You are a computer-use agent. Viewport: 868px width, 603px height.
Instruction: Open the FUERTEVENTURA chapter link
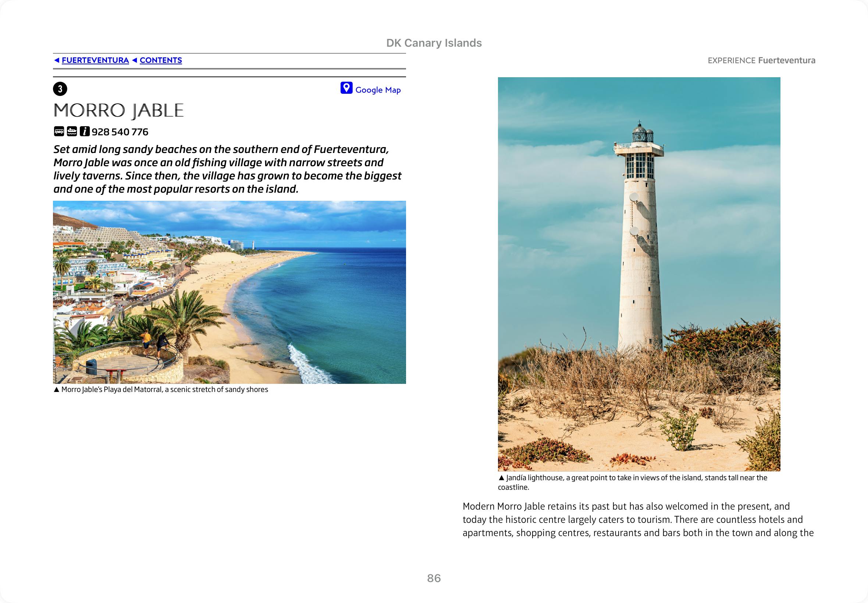click(95, 60)
